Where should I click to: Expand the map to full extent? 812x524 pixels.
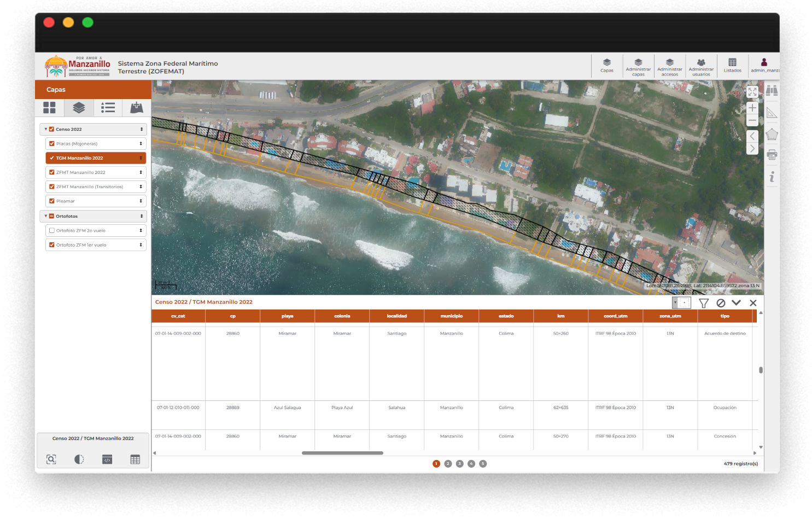click(752, 92)
